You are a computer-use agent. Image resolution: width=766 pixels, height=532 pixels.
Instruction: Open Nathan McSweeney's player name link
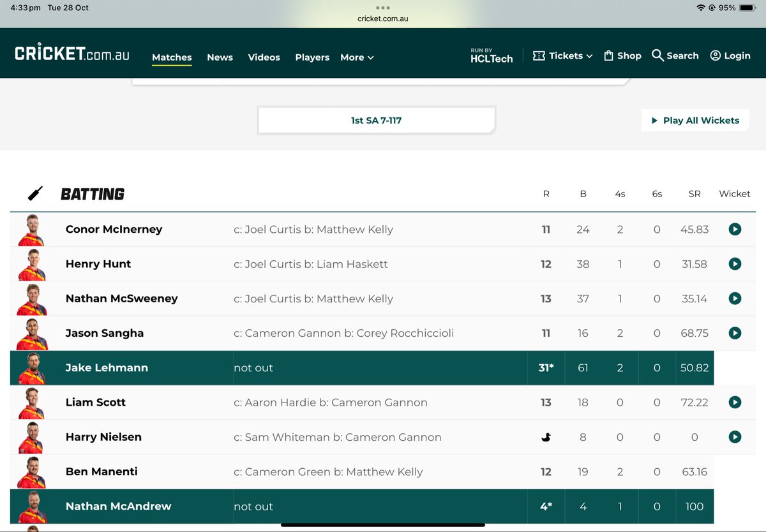121,298
